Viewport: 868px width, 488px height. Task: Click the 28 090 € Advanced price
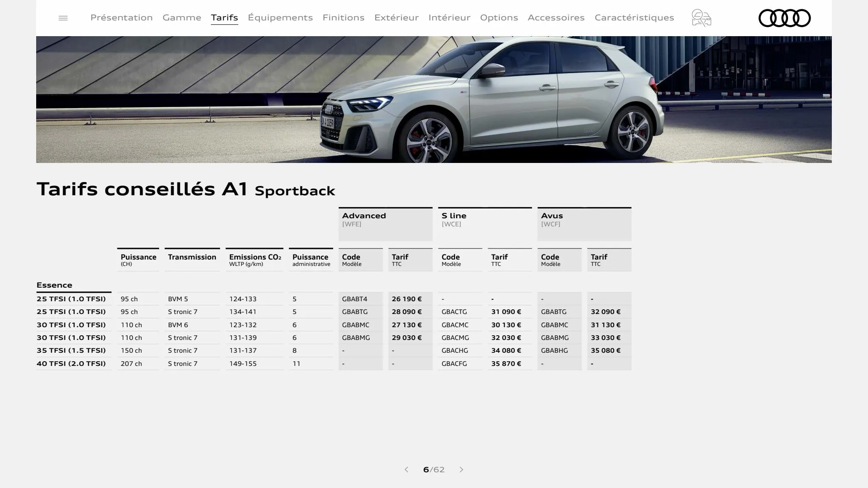407,311
